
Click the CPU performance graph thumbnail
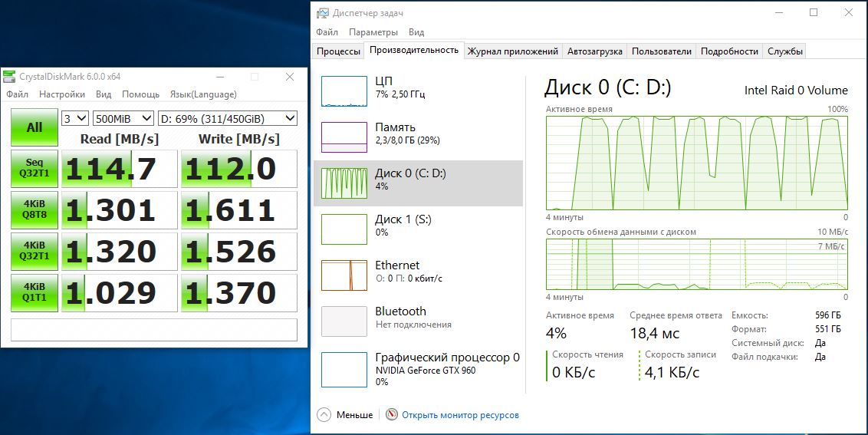(x=344, y=91)
